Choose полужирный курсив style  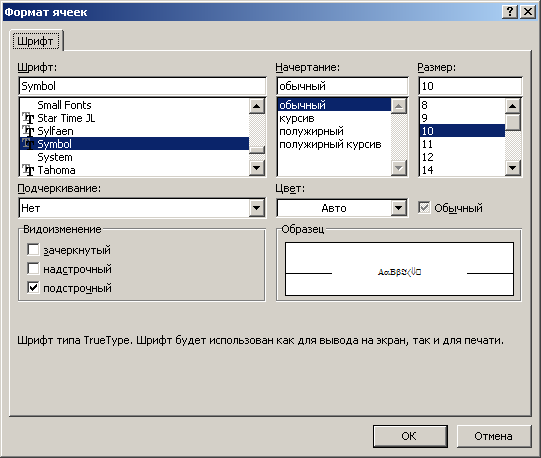click(330, 144)
